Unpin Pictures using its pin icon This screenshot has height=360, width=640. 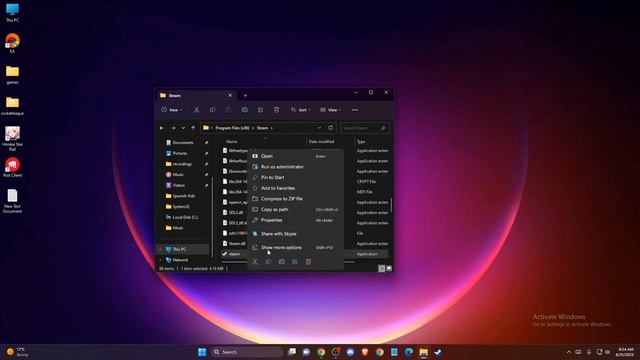206,153
